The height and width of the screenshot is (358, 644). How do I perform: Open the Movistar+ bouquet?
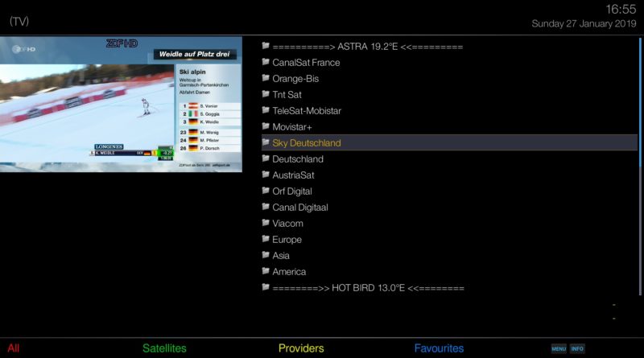449,127
